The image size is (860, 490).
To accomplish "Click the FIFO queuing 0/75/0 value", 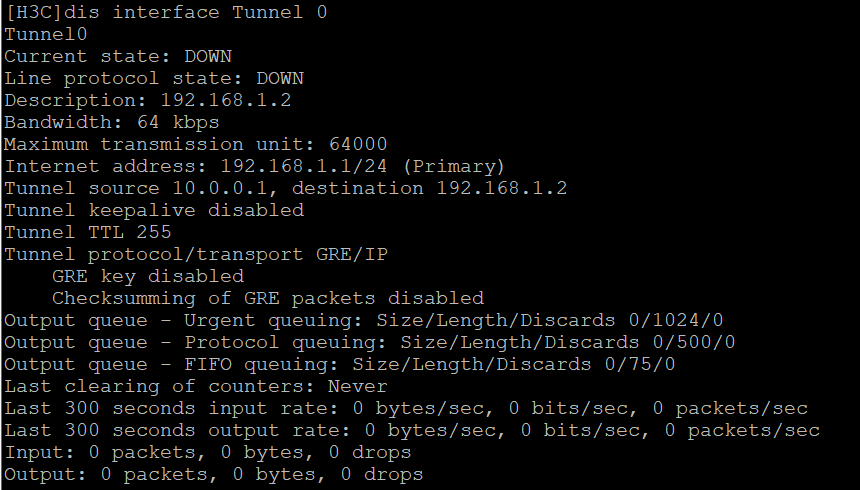I will point(640,364).
